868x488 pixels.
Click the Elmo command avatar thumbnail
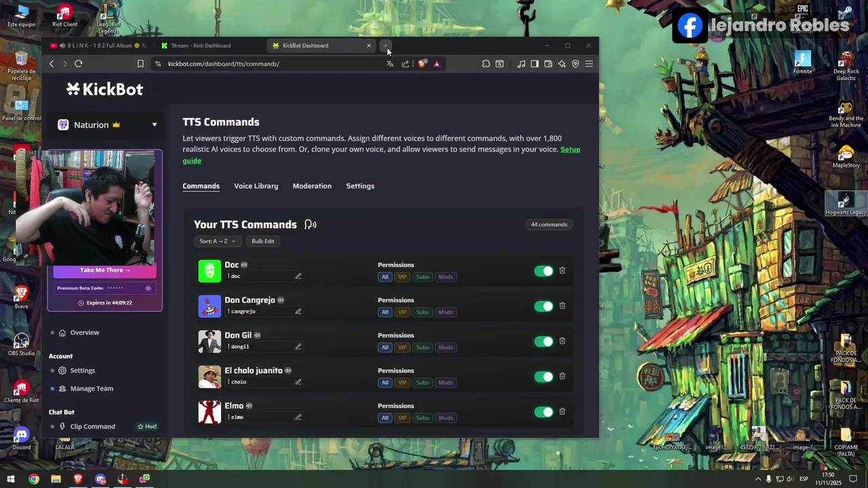[210, 411]
